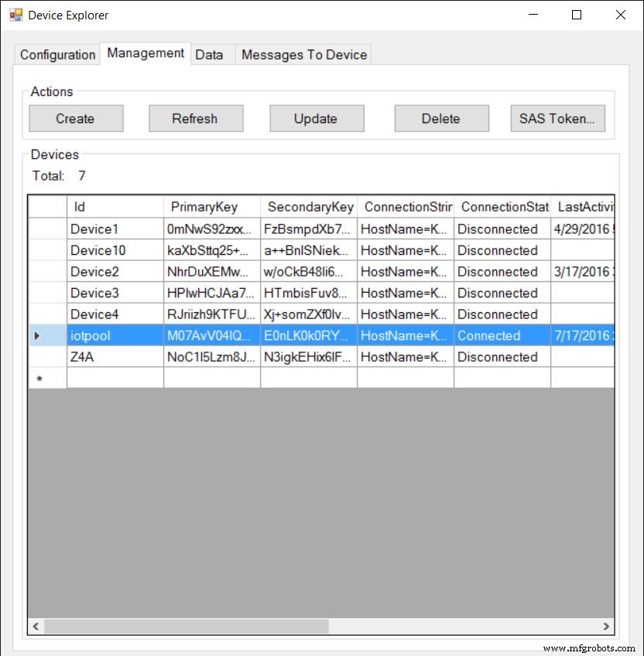Click the row selector arrow beside iotpool
Screen dimensions: 644x656
tap(36, 335)
